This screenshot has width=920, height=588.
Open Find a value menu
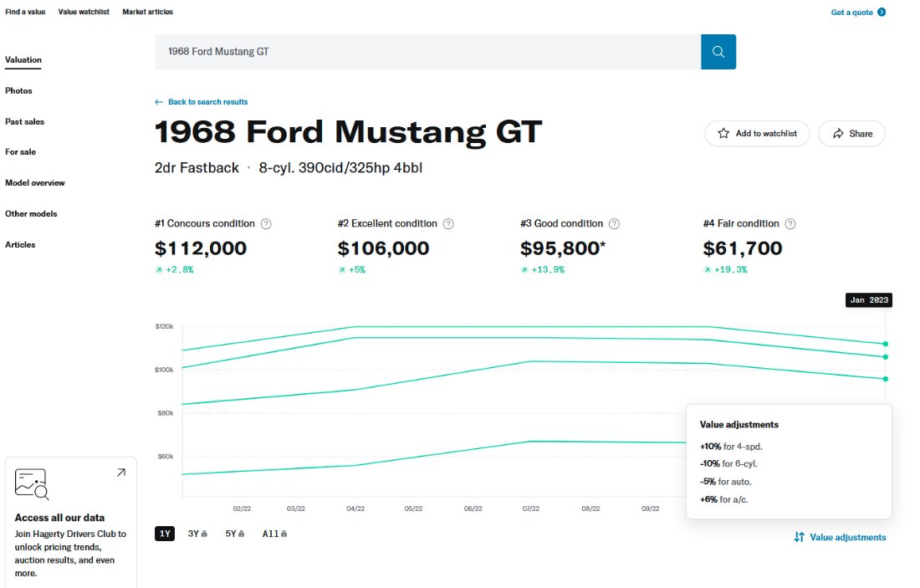25,12
